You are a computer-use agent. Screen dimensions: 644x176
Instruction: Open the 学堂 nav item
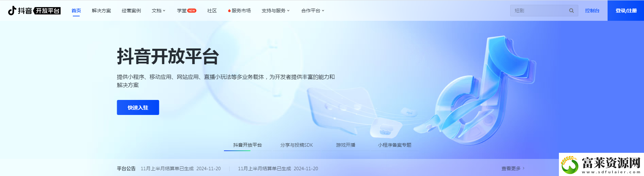[x=182, y=11]
